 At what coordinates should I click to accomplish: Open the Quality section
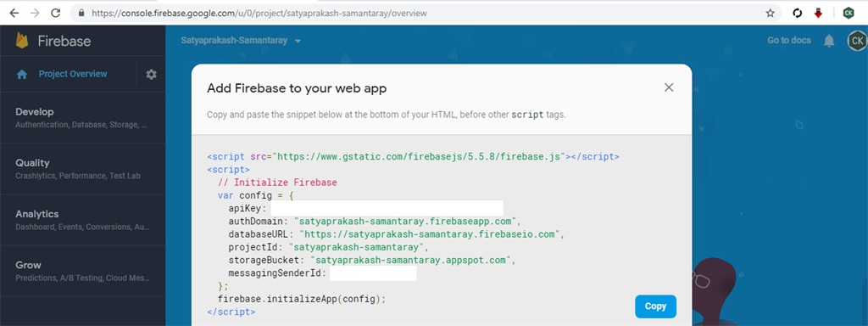click(x=82, y=169)
